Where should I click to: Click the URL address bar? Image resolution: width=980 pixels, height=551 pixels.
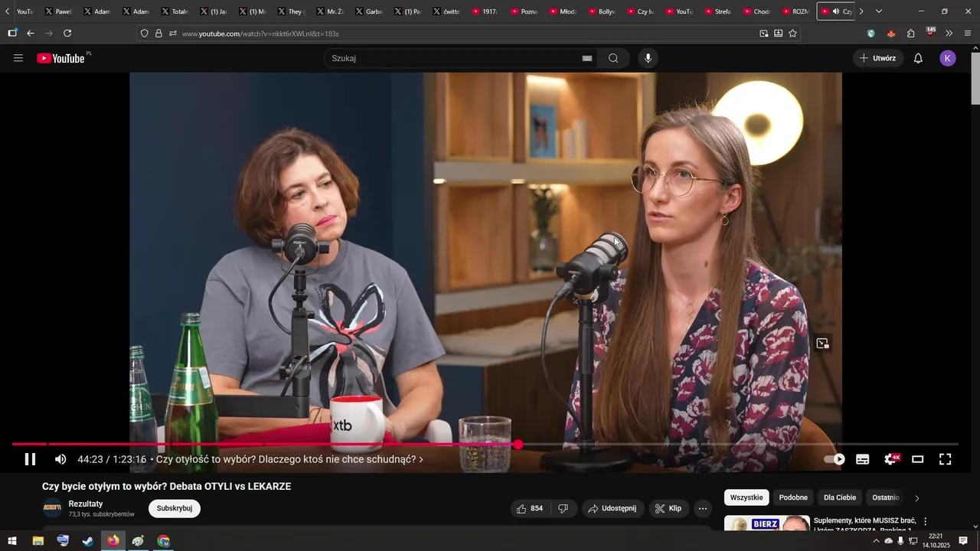467,34
